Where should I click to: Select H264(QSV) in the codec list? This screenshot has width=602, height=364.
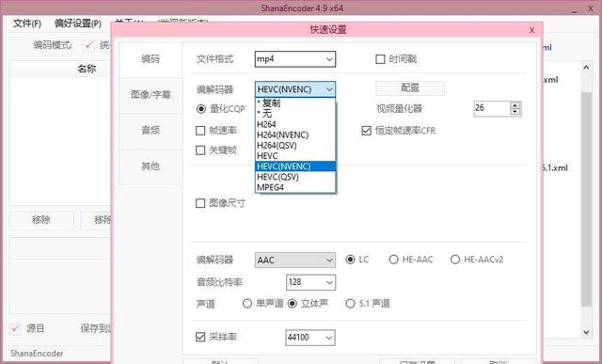pyautogui.click(x=294, y=145)
